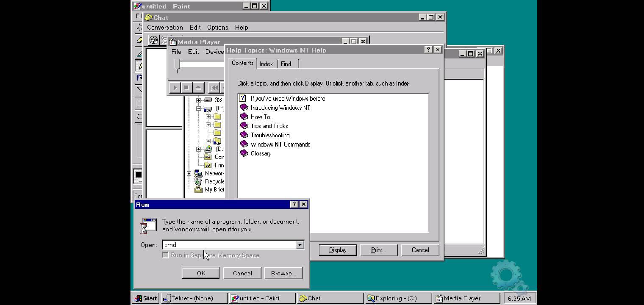
Task: Expand the second folder under C: drive
Action: (208, 125)
